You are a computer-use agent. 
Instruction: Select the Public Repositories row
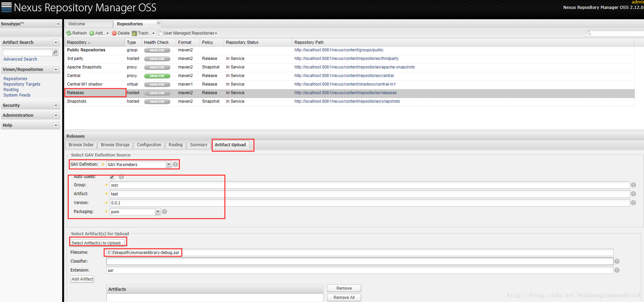click(x=350, y=50)
